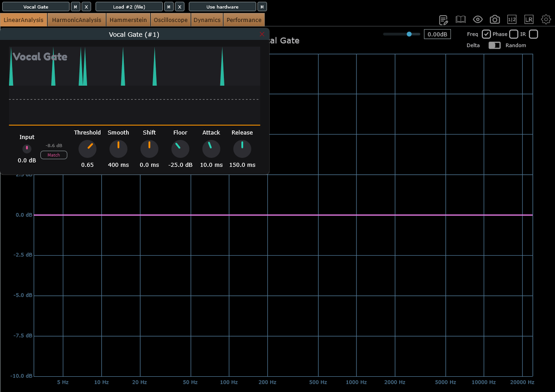Click the Floor knob
This screenshot has height=392, width=555.
pyautogui.click(x=180, y=149)
